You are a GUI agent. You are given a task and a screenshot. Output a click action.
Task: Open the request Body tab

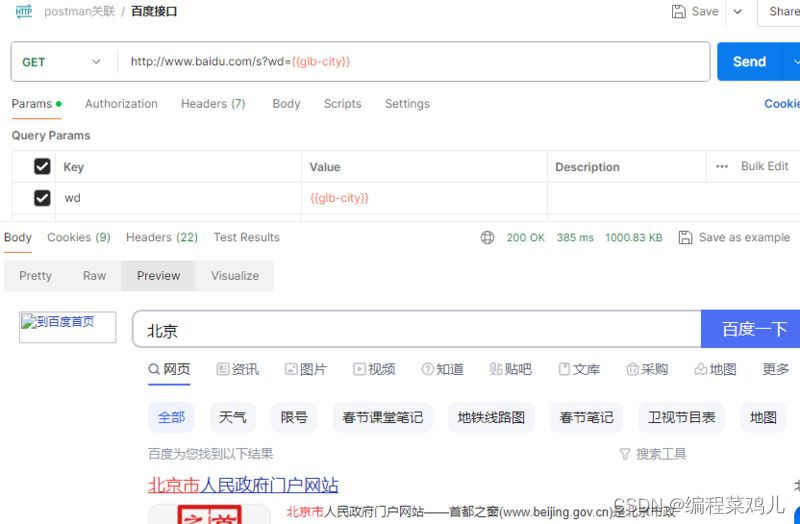[x=286, y=104]
